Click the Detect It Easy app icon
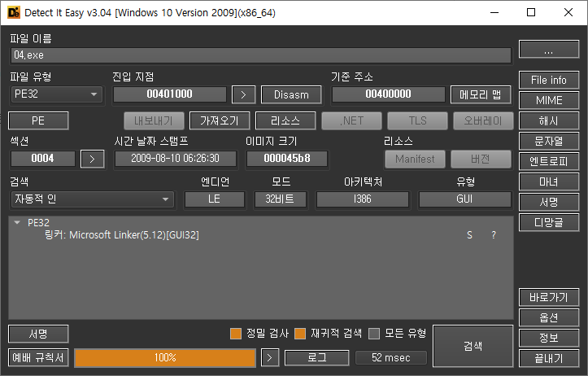 [x=14, y=12]
